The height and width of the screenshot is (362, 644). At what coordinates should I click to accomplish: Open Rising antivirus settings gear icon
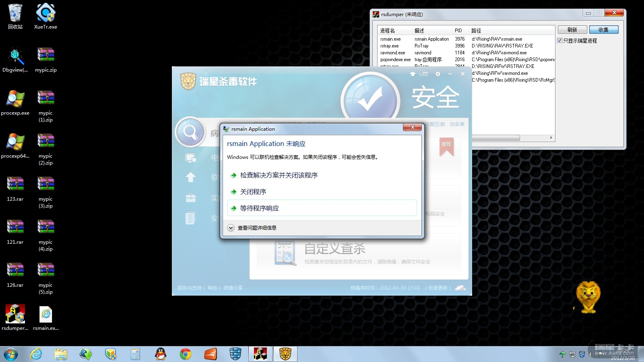(438, 74)
